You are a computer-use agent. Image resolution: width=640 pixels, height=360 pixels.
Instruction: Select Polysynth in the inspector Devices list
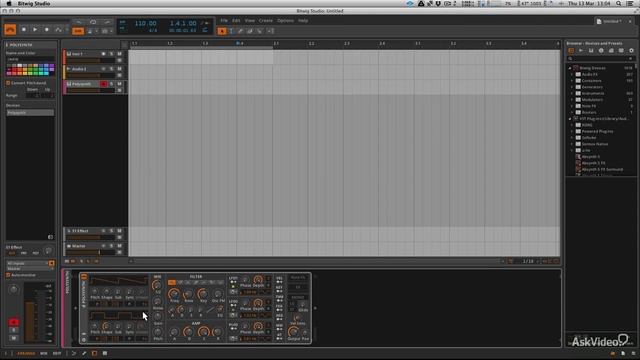30,113
